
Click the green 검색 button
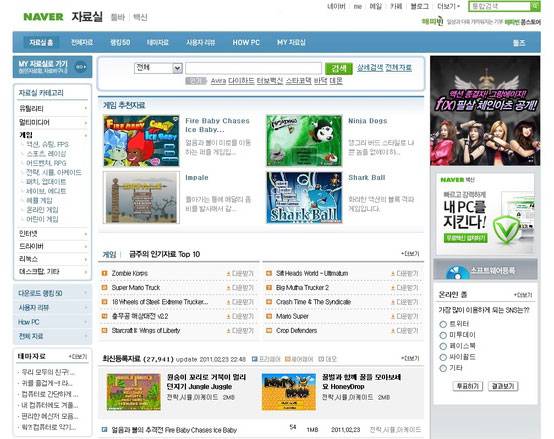pos(338,68)
